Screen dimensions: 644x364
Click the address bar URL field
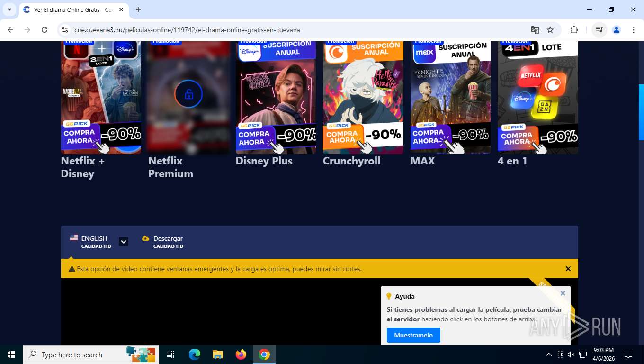tap(298, 30)
